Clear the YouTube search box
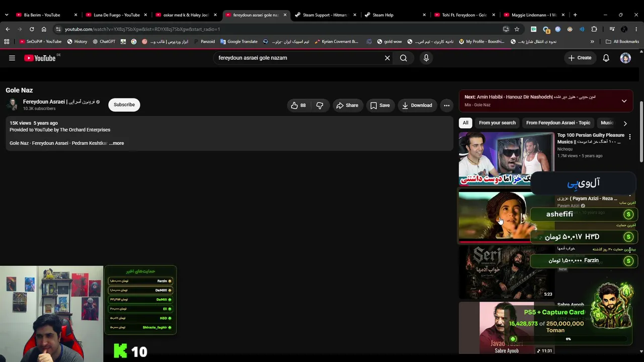The image size is (644, 362). pyautogui.click(x=387, y=58)
